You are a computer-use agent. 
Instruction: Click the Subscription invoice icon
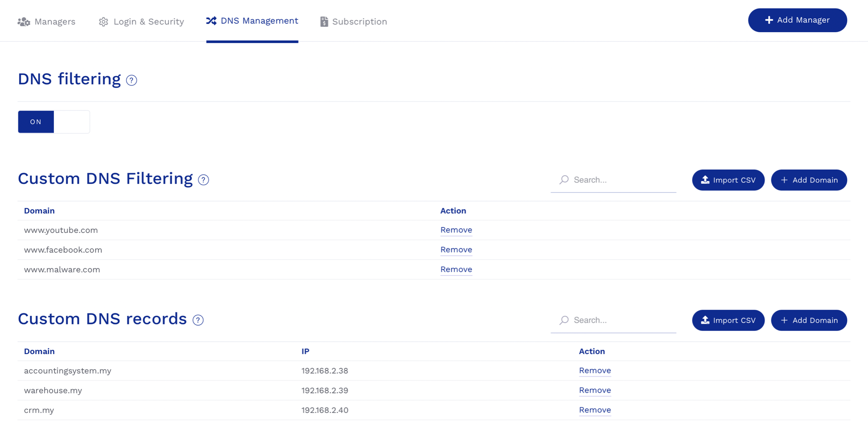coord(324,22)
